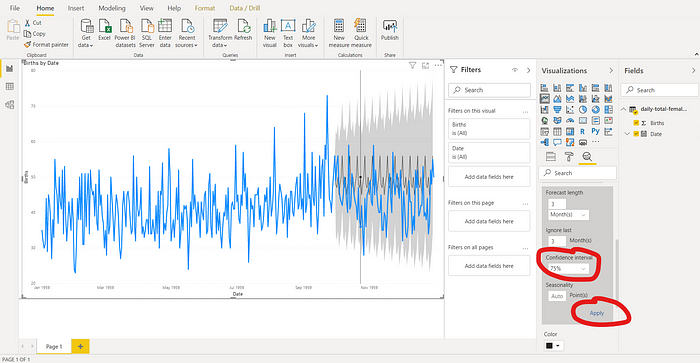Activate the Format painter tool
Screen dimensions: 700x363
(x=46, y=45)
